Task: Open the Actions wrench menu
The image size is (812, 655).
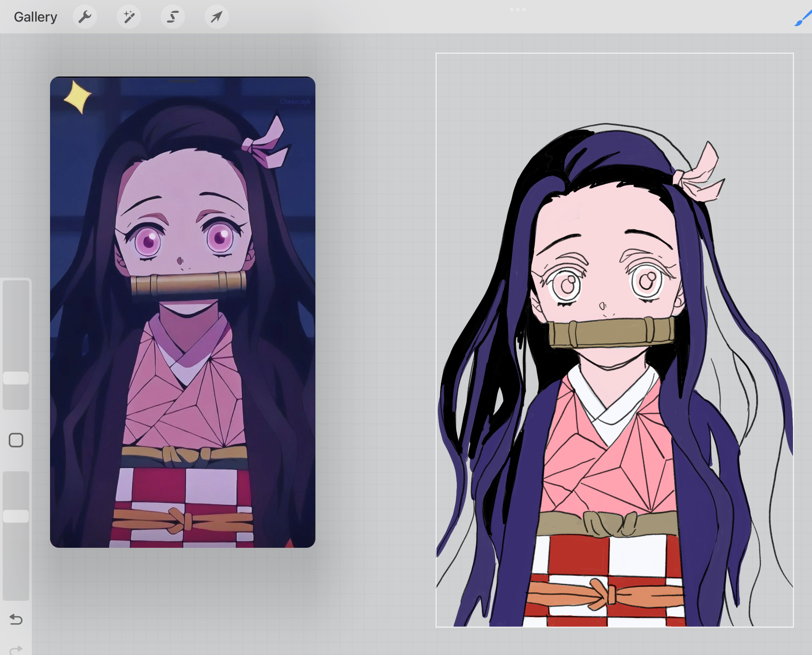Action: [85, 17]
